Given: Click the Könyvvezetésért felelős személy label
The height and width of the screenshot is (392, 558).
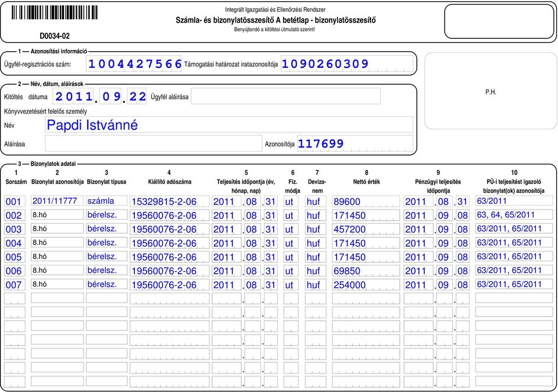Looking at the screenshot, I should pyautogui.click(x=45, y=112).
